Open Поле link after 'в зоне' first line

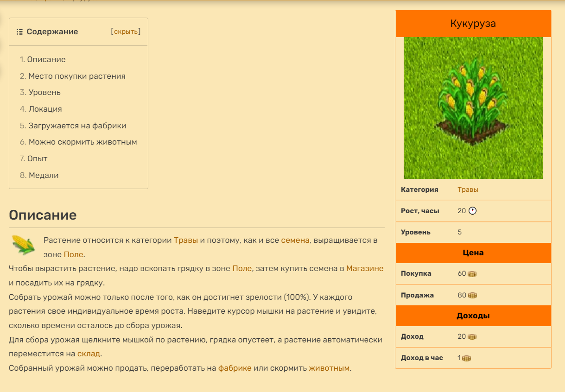coord(74,254)
